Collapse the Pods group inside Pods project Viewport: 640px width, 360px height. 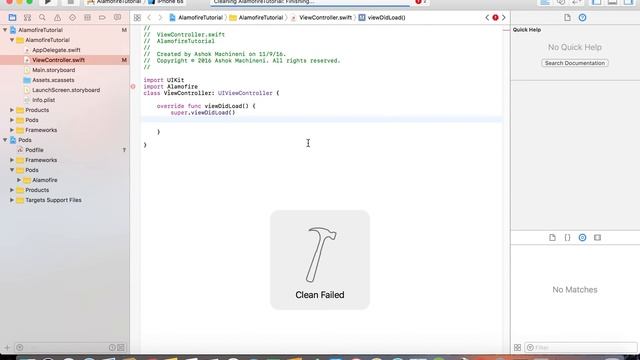12,170
